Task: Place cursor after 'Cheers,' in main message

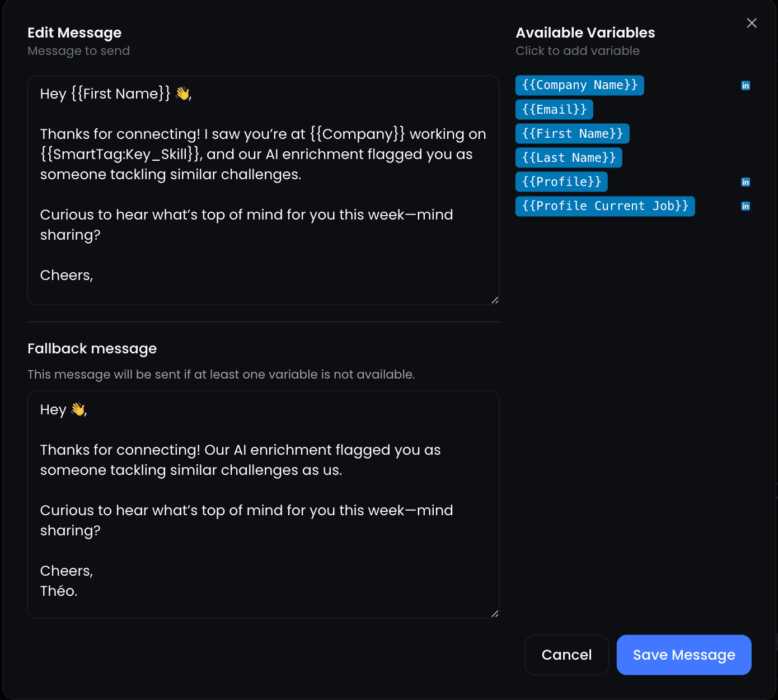Action: click(x=94, y=275)
